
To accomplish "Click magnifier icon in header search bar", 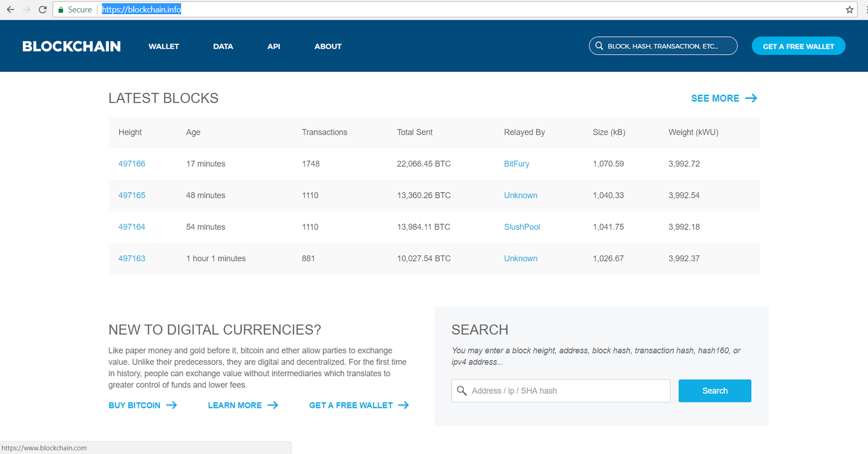I will (599, 46).
